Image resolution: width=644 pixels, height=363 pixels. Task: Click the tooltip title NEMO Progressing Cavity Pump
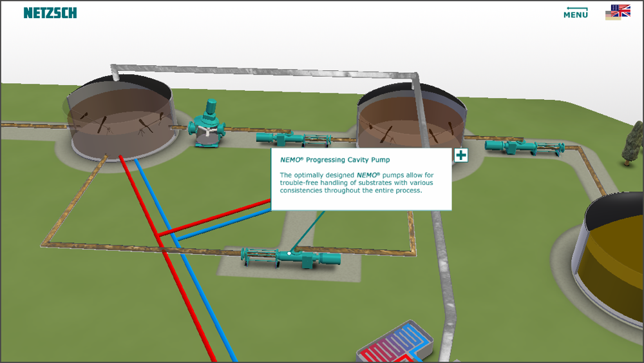tap(335, 160)
